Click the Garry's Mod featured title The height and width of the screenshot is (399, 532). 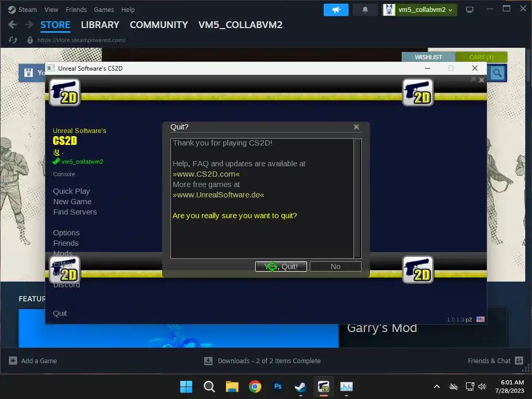click(382, 328)
